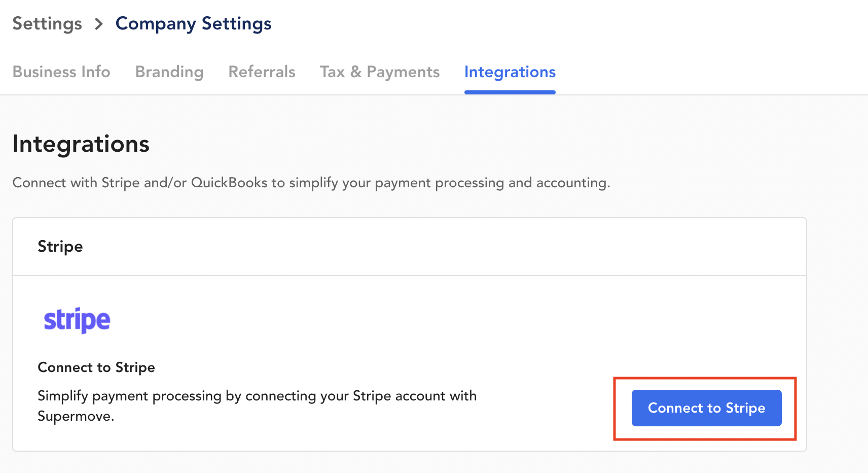Screen dimensions: 868x473
Task: Click the breadcrumb chevron arrow
Action: pyautogui.click(x=99, y=24)
